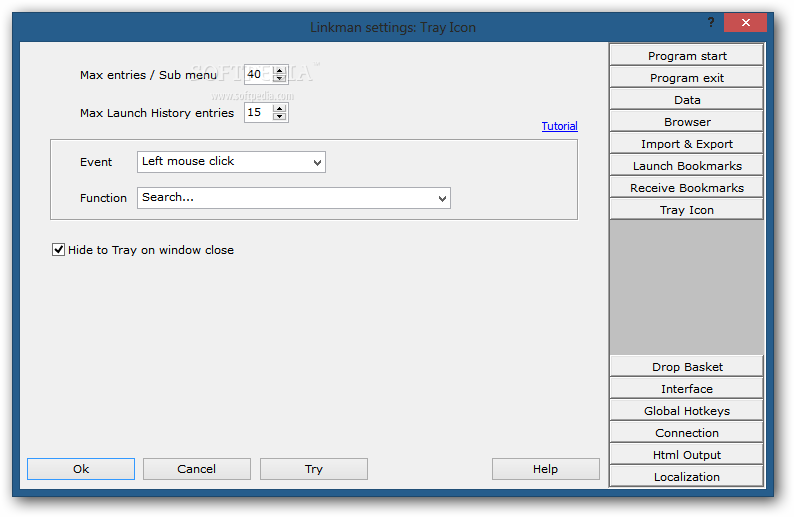Open Launch Bookmarks settings

tap(686, 166)
